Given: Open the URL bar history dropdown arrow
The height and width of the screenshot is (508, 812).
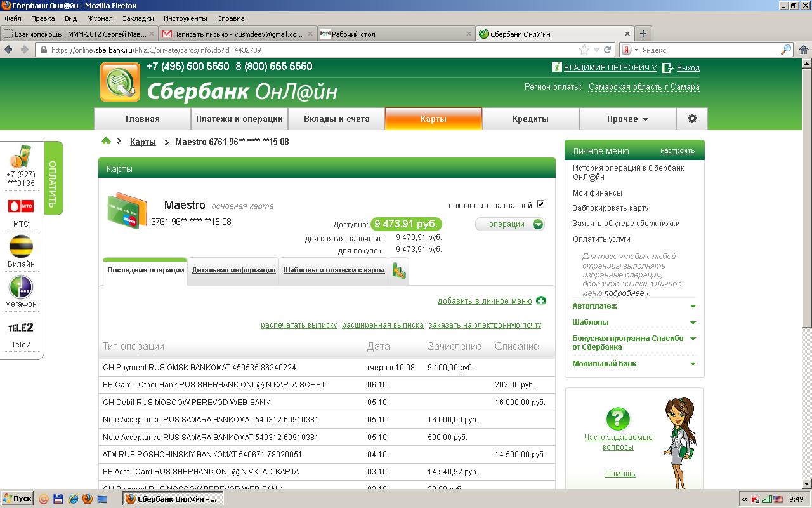Looking at the screenshot, I should pos(596,50).
